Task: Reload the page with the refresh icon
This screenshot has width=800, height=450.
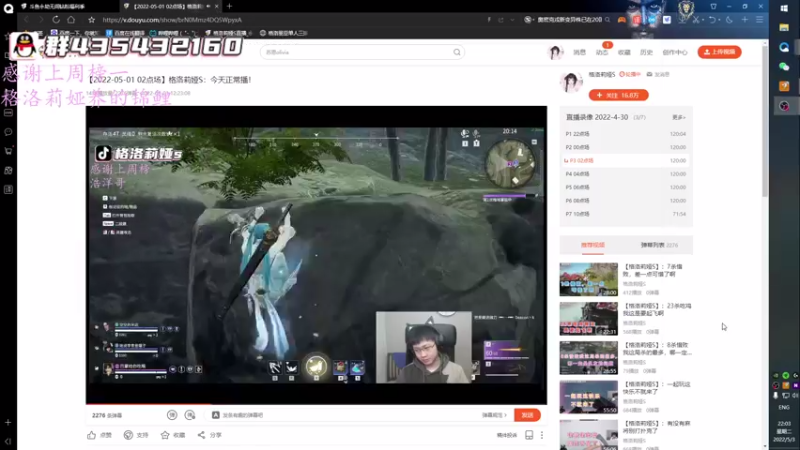Action: coord(56,19)
